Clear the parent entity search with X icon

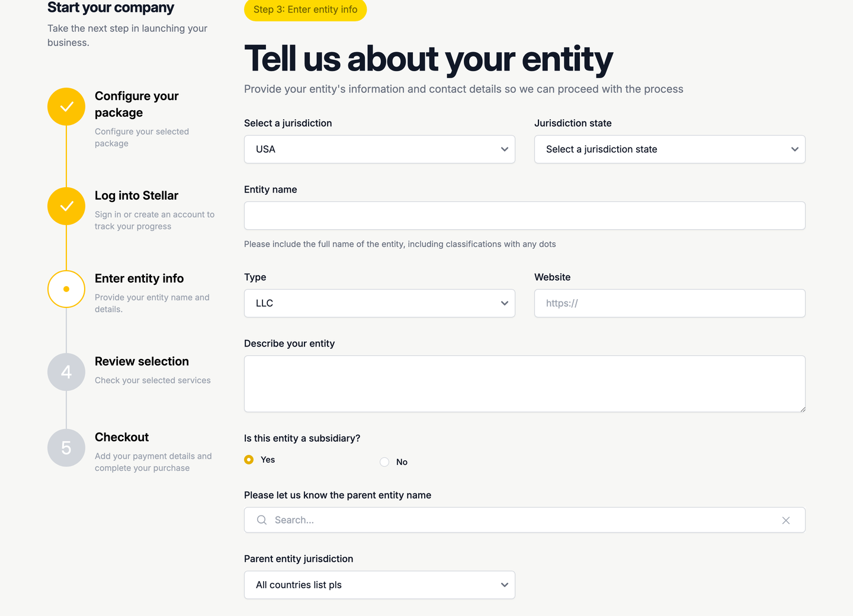(786, 521)
